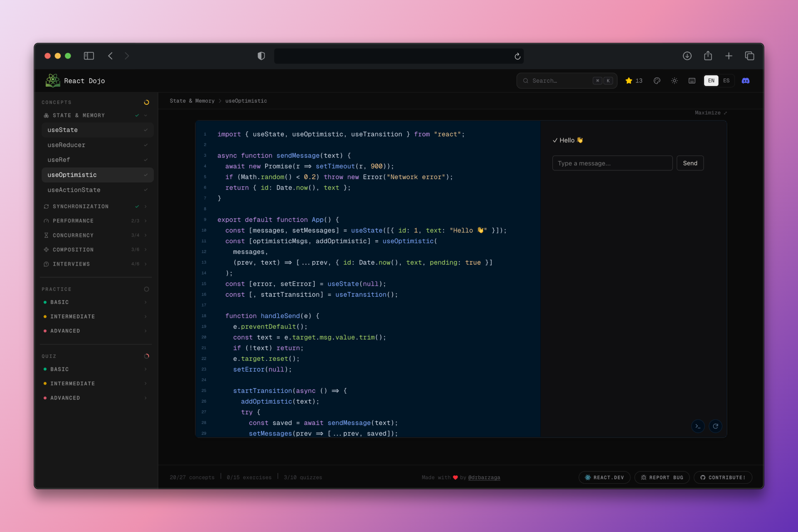Image resolution: width=798 pixels, height=532 pixels.
Task: Open the Discord icon link
Action: click(x=745, y=81)
